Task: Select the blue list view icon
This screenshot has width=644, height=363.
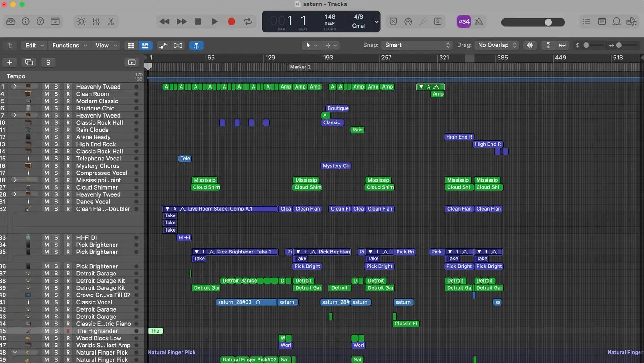Action: point(145,45)
